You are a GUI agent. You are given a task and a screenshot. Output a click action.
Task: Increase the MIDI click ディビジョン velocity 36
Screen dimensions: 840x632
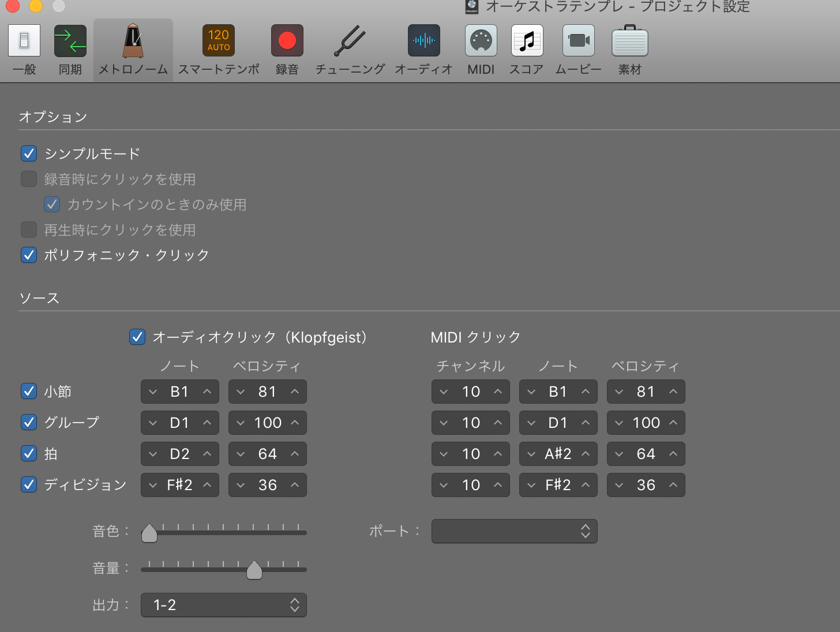[673, 485]
